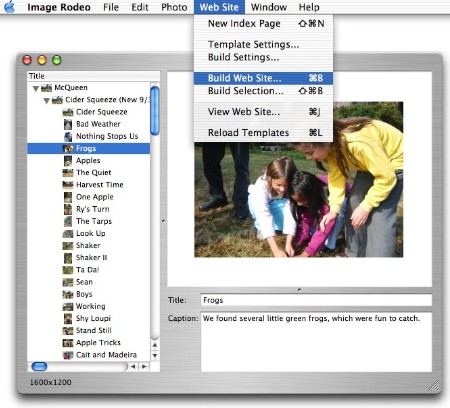Viewport: 450px width, 408px height.
Task: Click the list scroll up arrow
Action: click(x=155, y=345)
